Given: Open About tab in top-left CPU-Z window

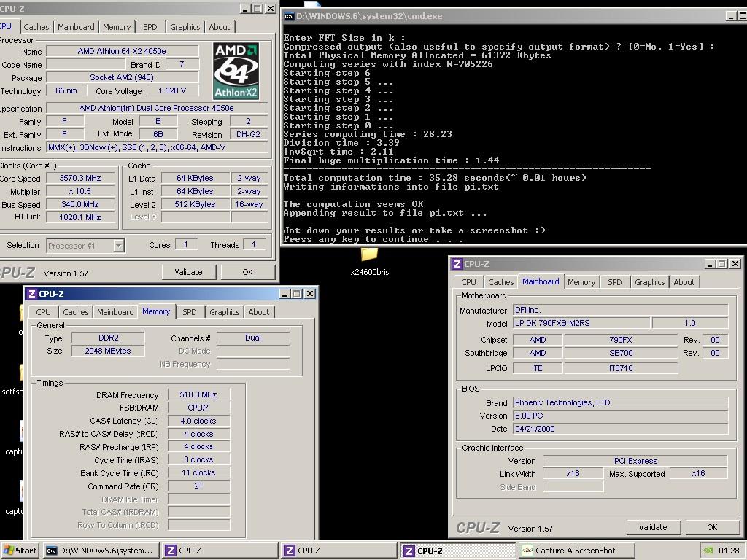Looking at the screenshot, I should (x=219, y=27).
